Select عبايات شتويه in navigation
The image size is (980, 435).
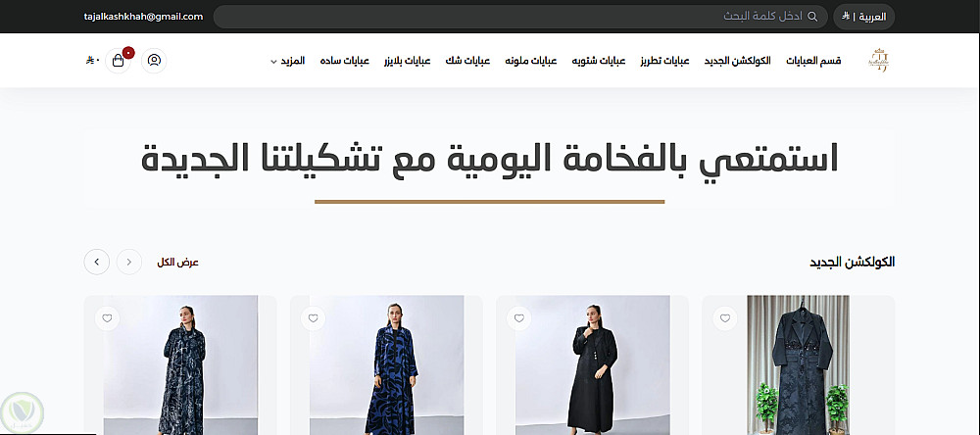[x=599, y=61]
